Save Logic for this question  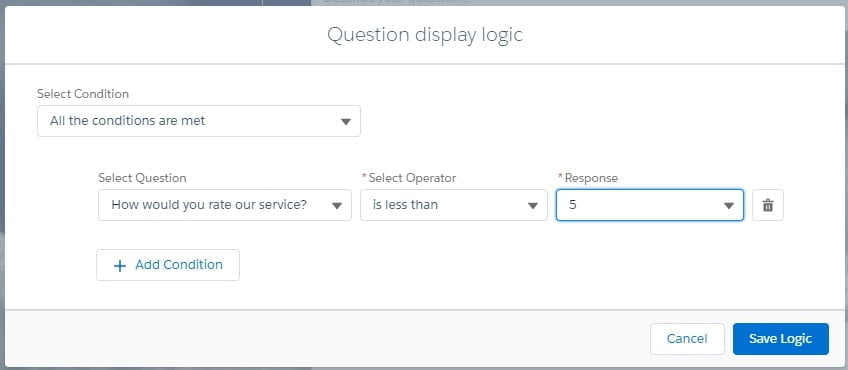tap(780, 339)
